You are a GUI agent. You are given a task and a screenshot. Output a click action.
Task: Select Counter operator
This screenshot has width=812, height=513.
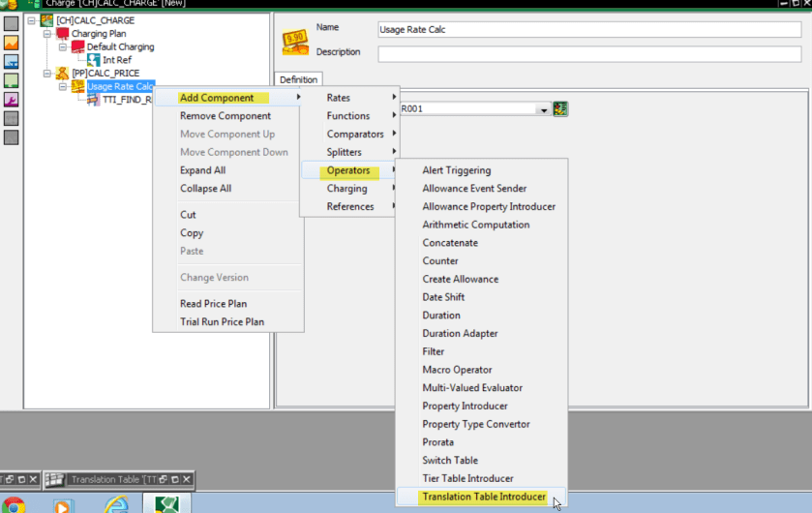point(482,261)
